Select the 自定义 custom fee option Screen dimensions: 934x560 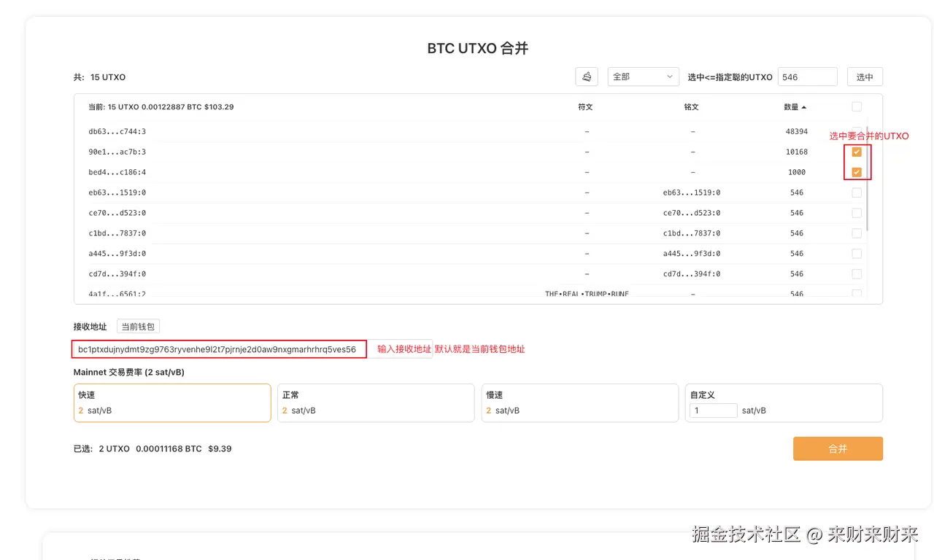[784, 394]
